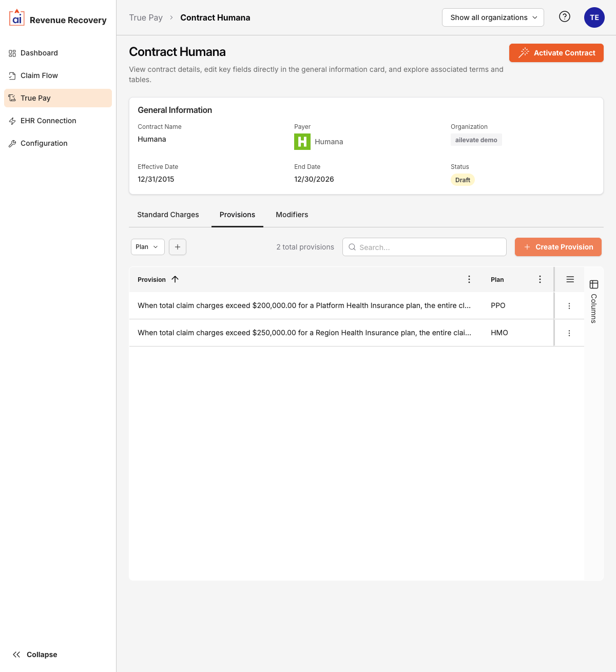Screen dimensions: 616x672
Task: Open the help question mark icon
Action: click(x=564, y=17)
